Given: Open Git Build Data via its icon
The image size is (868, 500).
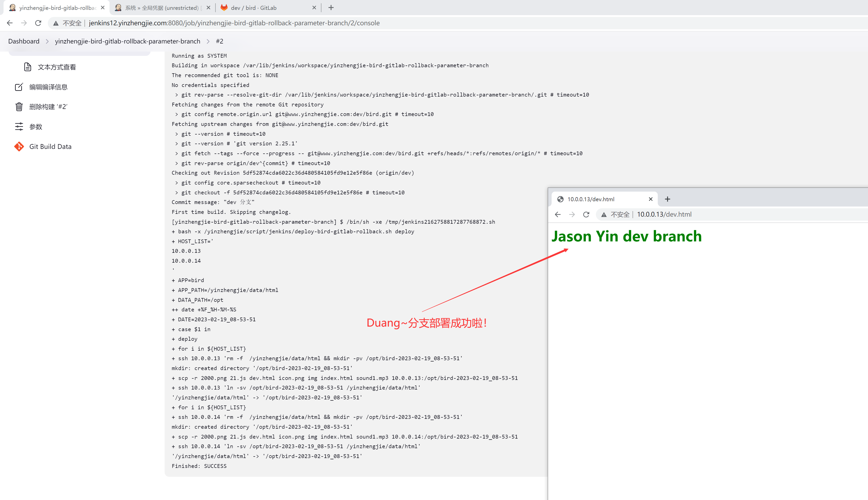Looking at the screenshot, I should [x=19, y=147].
